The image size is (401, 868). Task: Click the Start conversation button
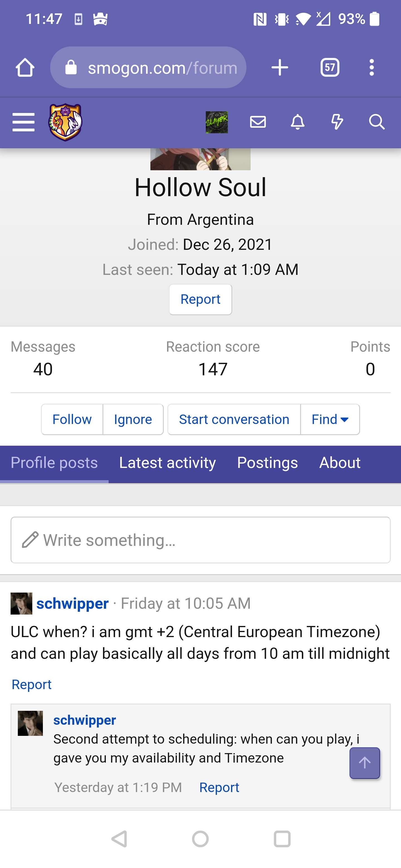234,420
